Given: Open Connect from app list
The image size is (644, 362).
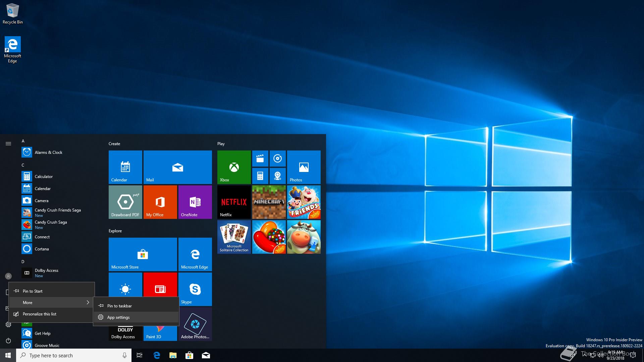Looking at the screenshot, I should (61, 237).
